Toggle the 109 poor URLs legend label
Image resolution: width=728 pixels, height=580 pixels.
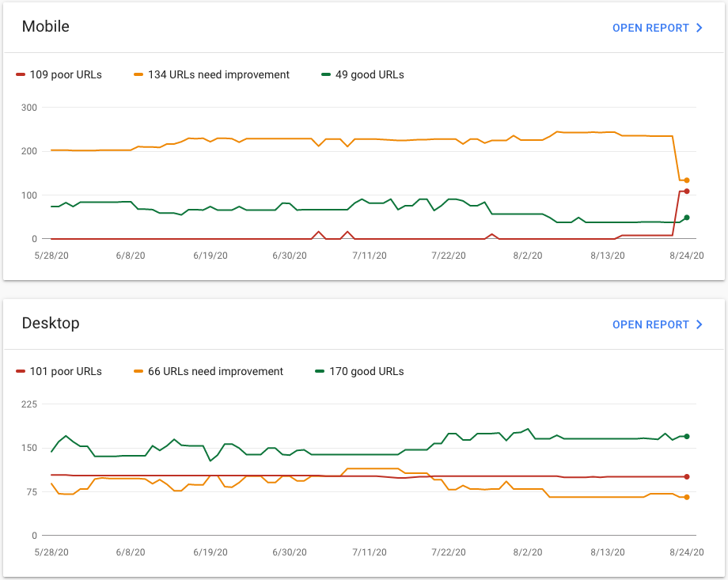(66, 74)
